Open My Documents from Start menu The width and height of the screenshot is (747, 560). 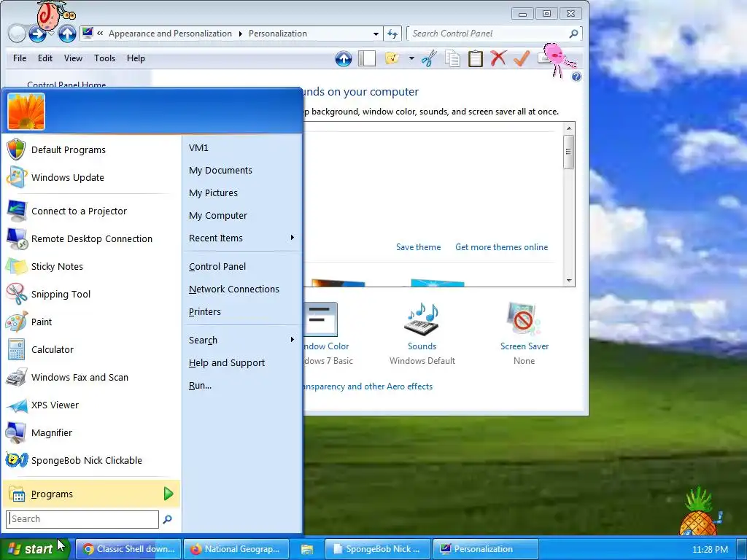[242, 170]
